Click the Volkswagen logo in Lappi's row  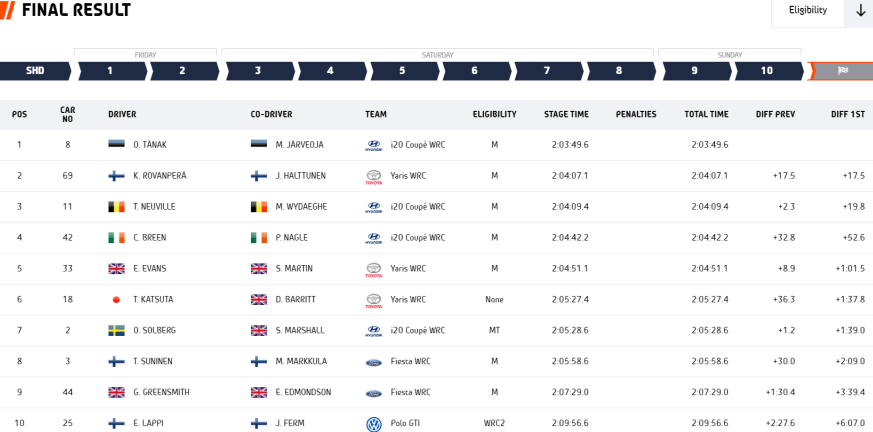coord(374,424)
